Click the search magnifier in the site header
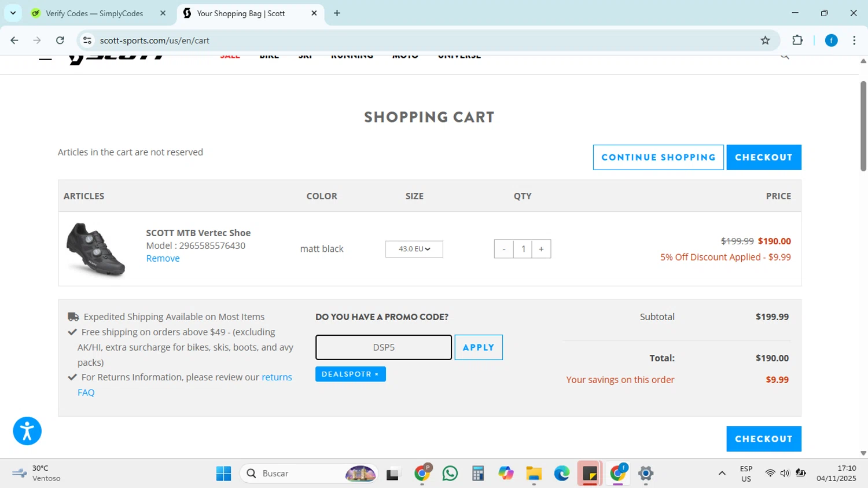This screenshot has width=868, height=488. [785, 57]
